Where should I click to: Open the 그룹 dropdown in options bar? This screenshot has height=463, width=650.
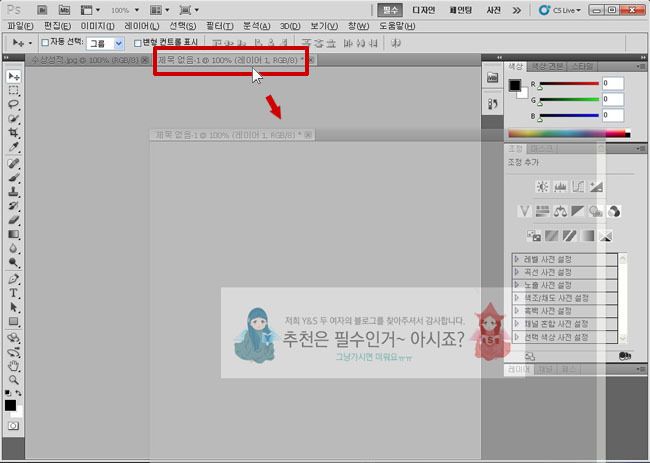[x=105, y=43]
